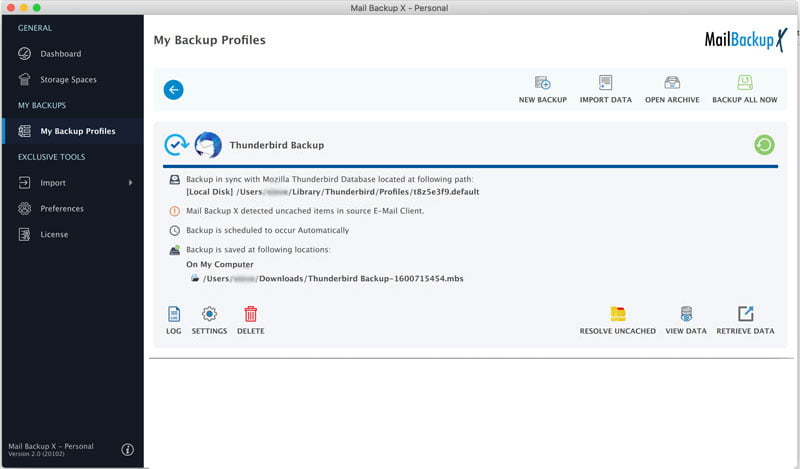800x469 pixels.
Task: Open backup profile Settings
Action: point(209,320)
